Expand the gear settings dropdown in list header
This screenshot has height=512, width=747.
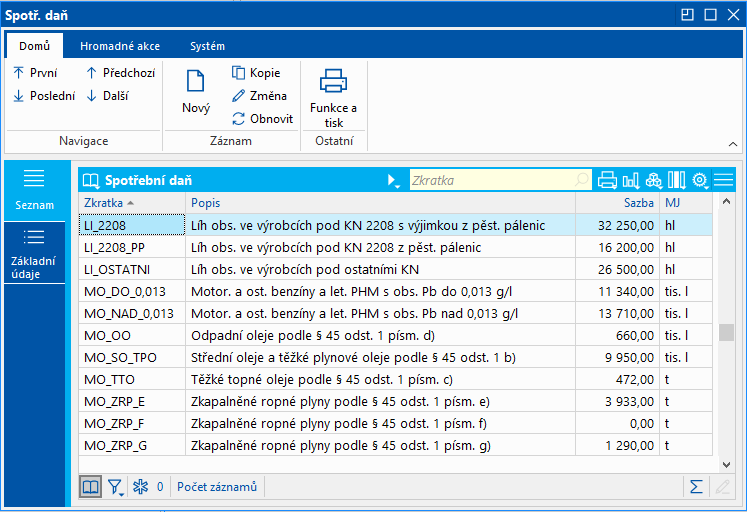[700, 180]
